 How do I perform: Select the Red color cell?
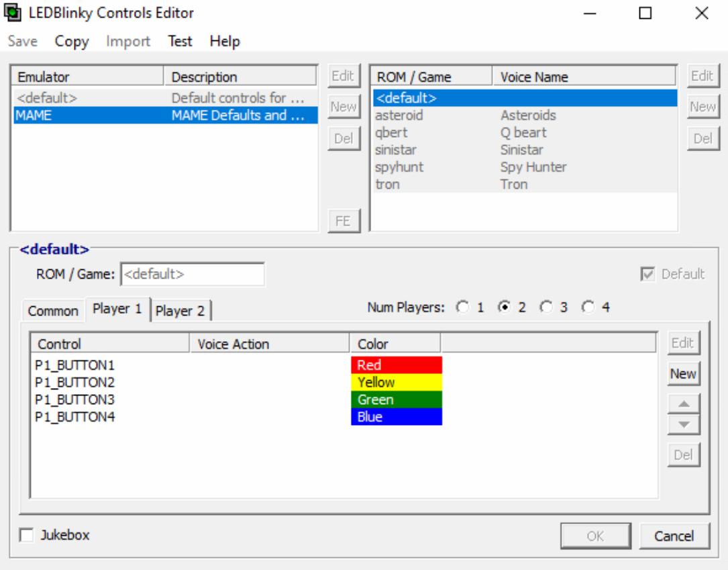(x=397, y=365)
